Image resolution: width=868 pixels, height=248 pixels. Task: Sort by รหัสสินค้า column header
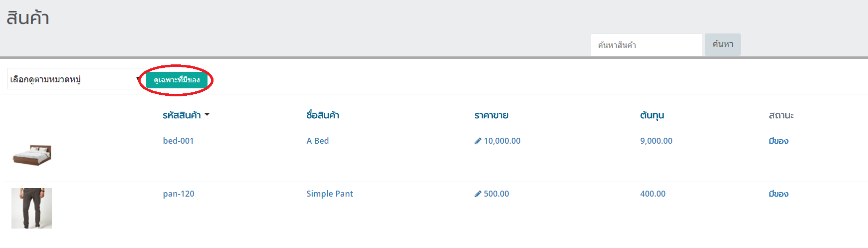pyautogui.click(x=182, y=115)
